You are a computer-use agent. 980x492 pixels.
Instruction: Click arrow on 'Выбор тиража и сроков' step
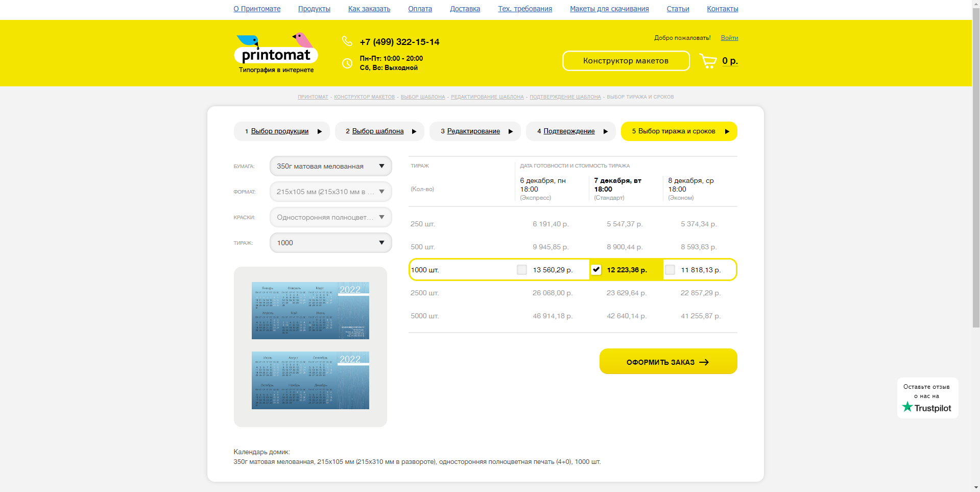[x=727, y=131]
